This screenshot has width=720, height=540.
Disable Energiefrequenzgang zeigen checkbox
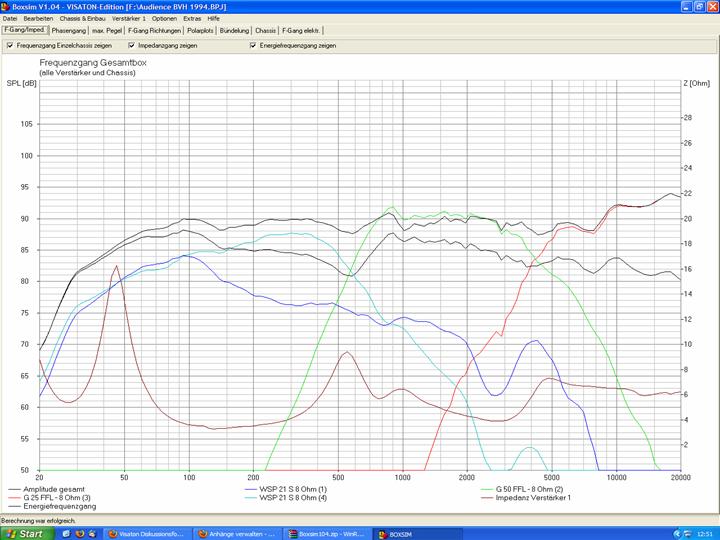253,45
